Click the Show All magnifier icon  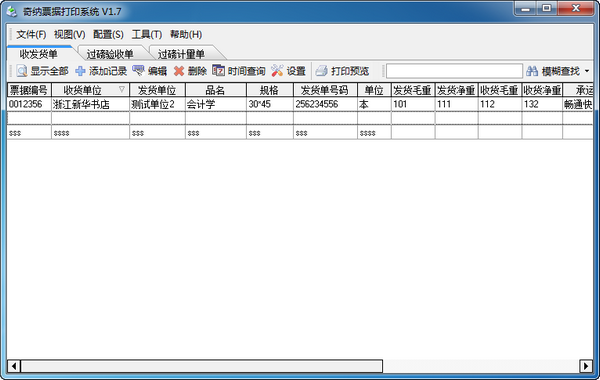click(22, 71)
